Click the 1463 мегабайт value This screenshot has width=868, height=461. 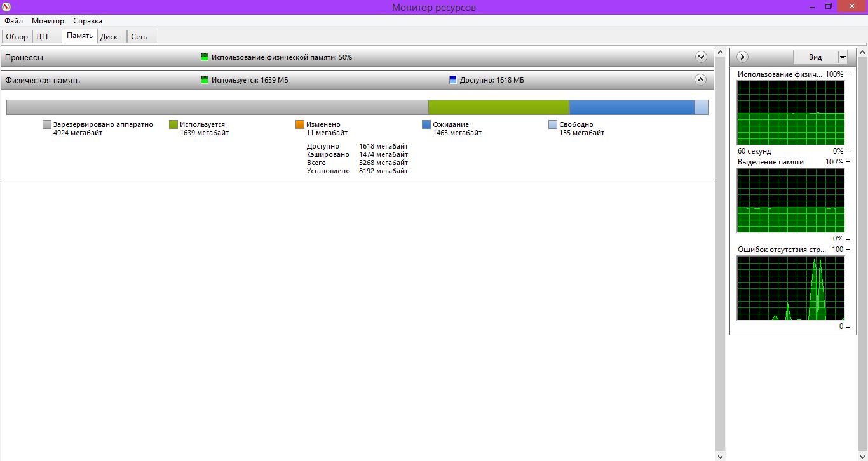pyautogui.click(x=457, y=133)
